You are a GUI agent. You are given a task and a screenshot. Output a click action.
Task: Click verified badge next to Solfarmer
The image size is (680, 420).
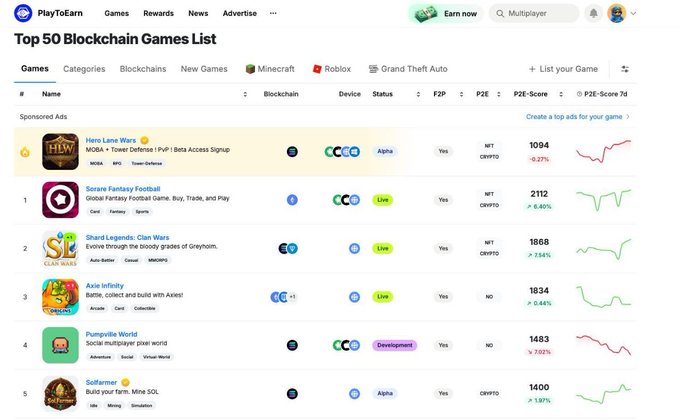click(125, 382)
